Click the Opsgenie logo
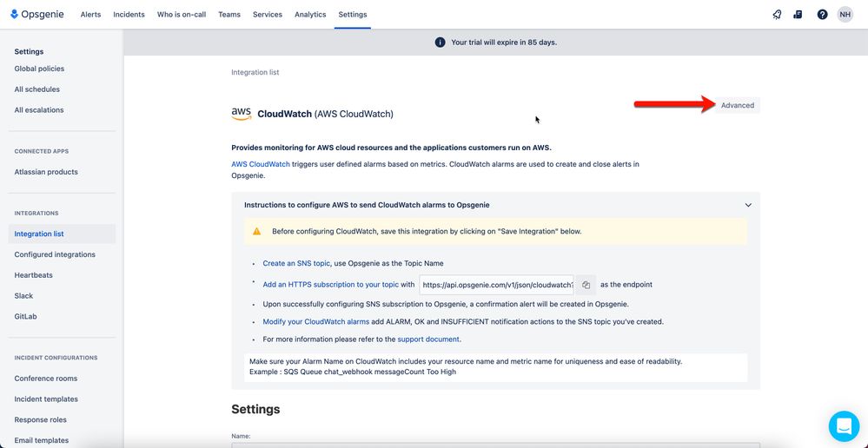868x448 pixels. pyautogui.click(x=37, y=15)
